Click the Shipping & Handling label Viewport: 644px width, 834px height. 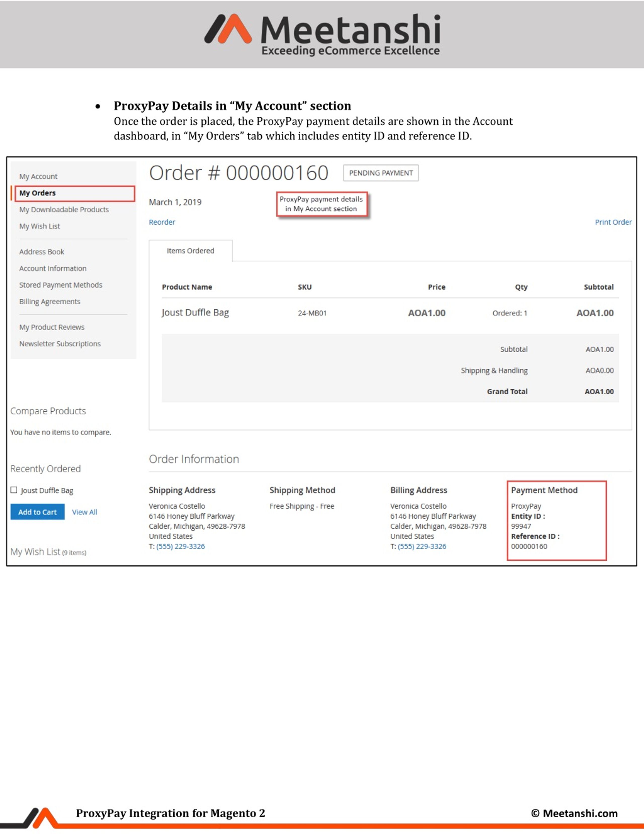click(x=494, y=370)
